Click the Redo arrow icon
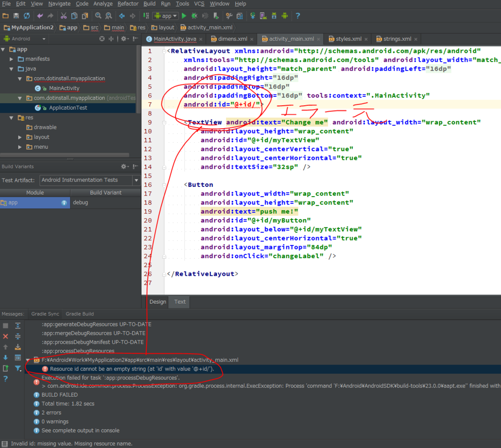The width and height of the screenshot is (501, 448). [x=50, y=16]
